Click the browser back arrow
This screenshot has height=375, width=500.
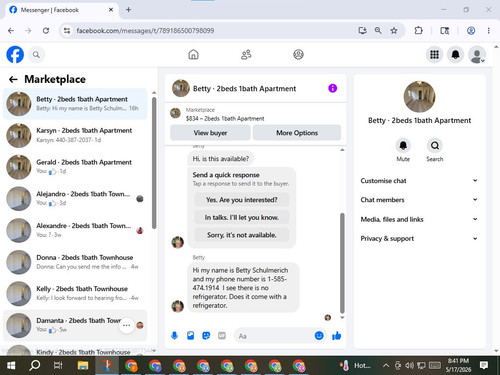11,31
